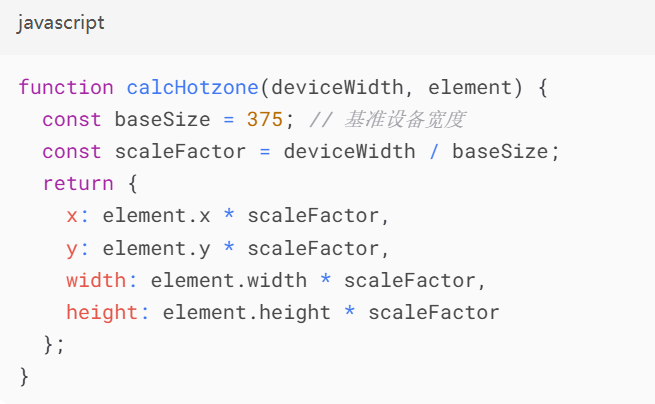Click the width property key
Screen dimensions: 655x404
pyautogui.click(x=96, y=280)
